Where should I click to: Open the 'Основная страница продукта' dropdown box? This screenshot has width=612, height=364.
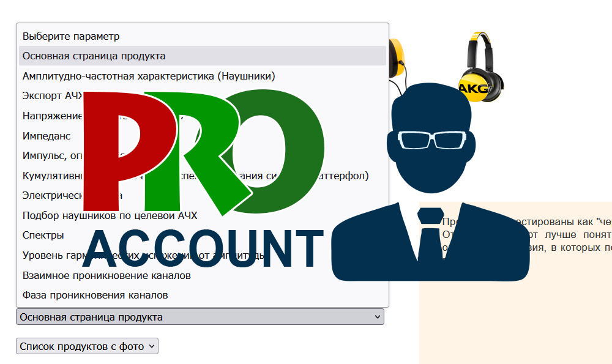coord(200,317)
